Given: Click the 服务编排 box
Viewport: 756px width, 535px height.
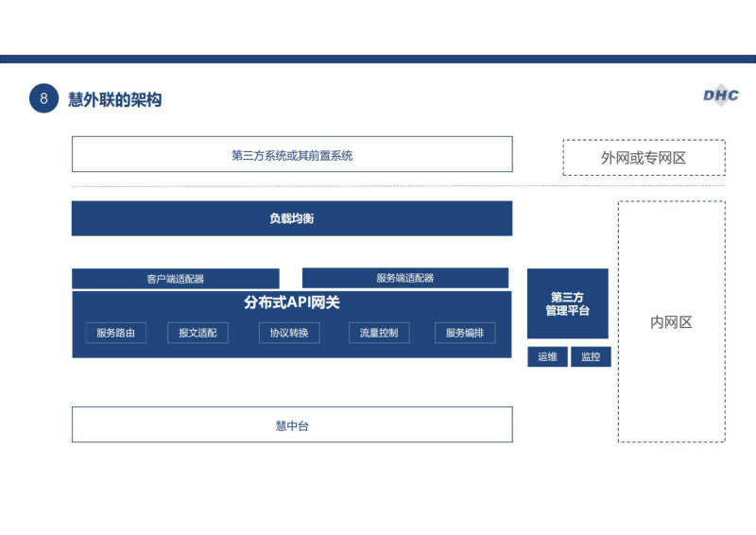Looking at the screenshot, I should [465, 333].
